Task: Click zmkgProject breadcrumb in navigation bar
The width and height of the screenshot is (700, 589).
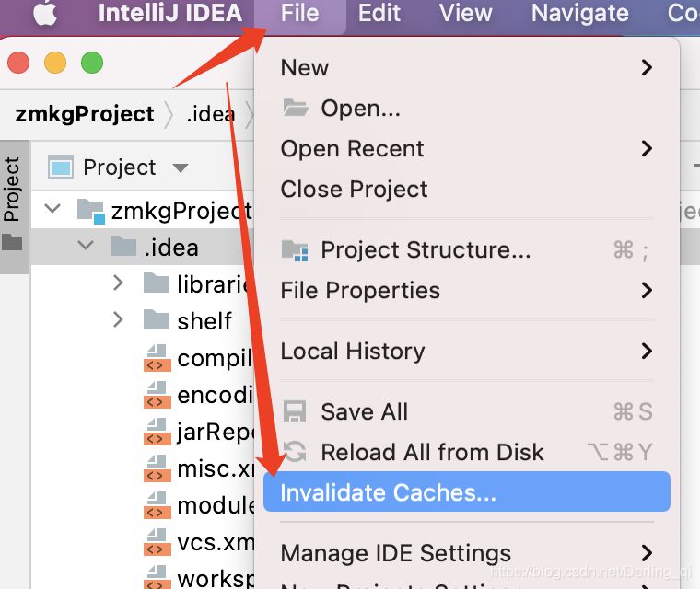Action: (85, 114)
